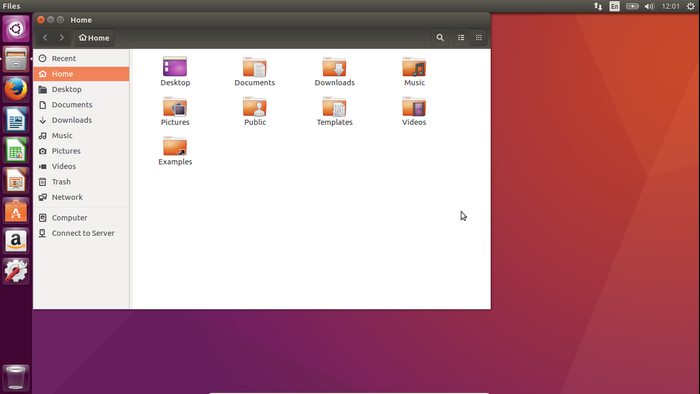Select Documents in the sidebar
The height and width of the screenshot is (394, 700).
[81, 104]
